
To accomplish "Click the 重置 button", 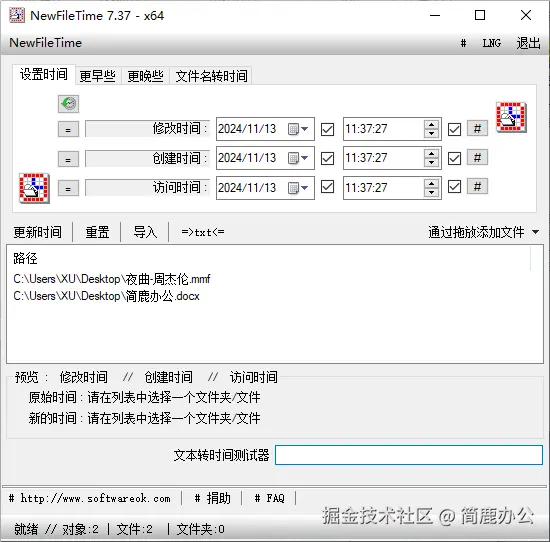I will [x=97, y=232].
